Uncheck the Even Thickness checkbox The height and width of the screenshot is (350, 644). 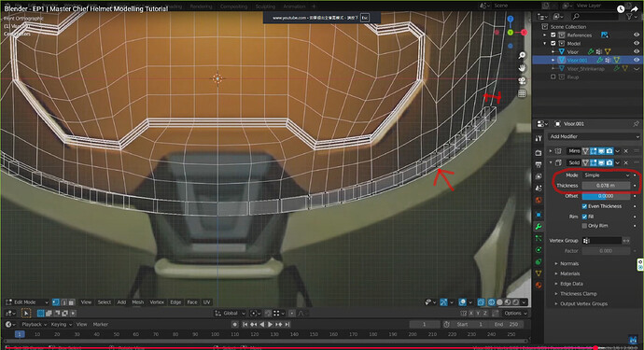(x=584, y=206)
